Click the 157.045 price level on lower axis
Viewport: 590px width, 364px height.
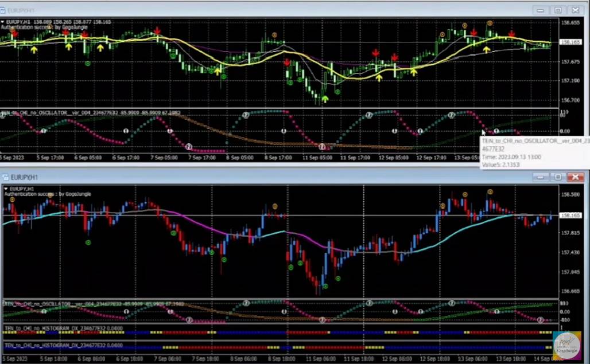[570, 272]
